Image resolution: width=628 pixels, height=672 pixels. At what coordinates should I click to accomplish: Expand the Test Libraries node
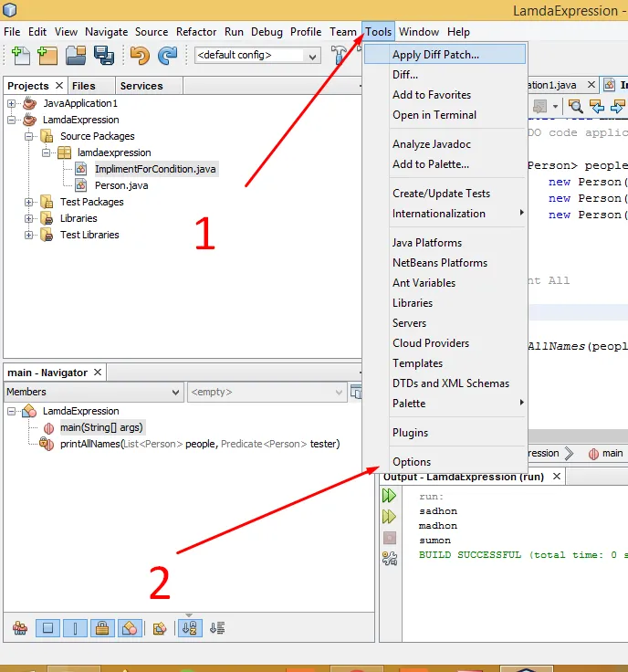coord(28,235)
